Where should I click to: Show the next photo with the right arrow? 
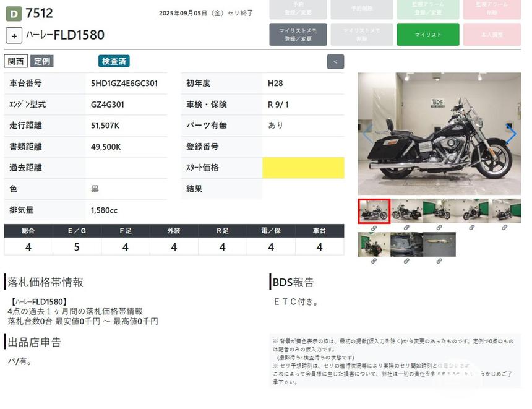tap(511, 134)
